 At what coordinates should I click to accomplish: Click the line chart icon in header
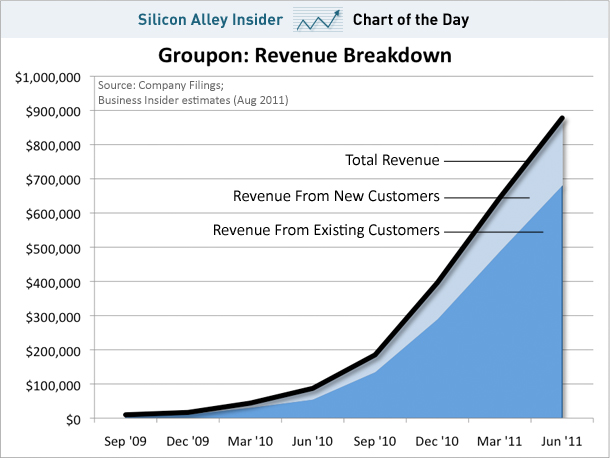(x=318, y=19)
